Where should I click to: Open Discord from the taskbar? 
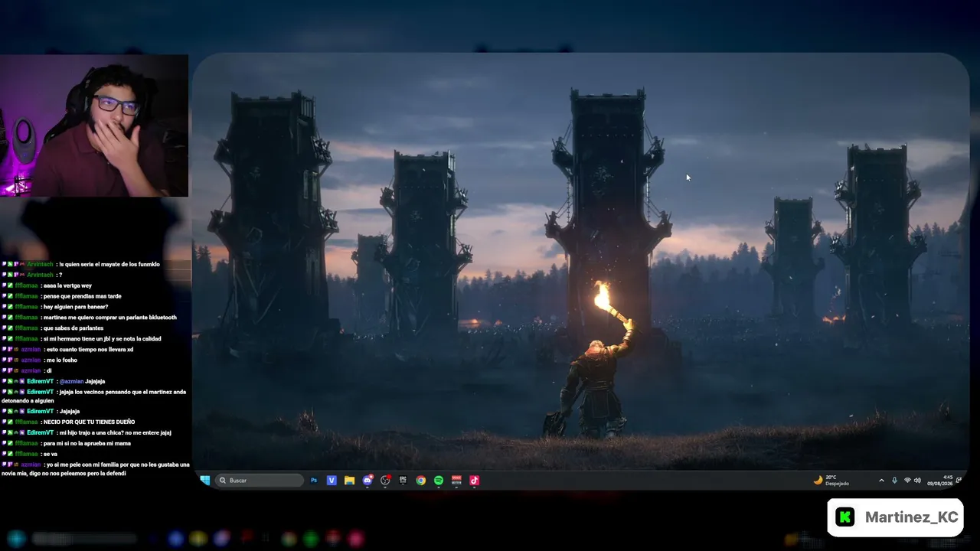pos(367,481)
